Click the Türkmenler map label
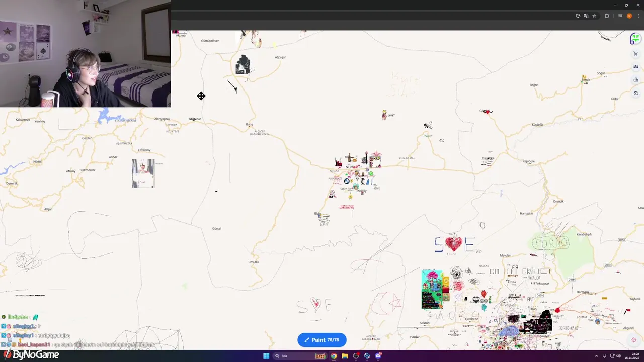Viewport: 644px width, 362px height. point(87,170)
